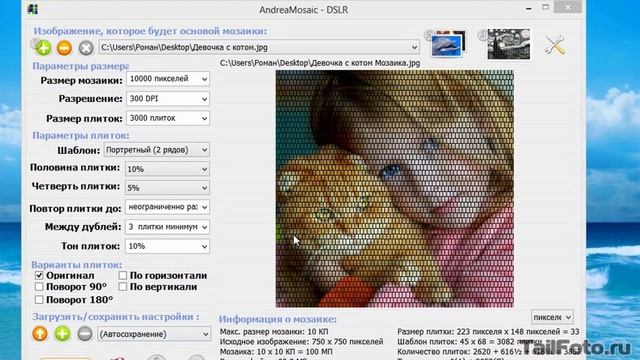
Task: Click the Варианты плиток heading
Action: tap(77, 264)
